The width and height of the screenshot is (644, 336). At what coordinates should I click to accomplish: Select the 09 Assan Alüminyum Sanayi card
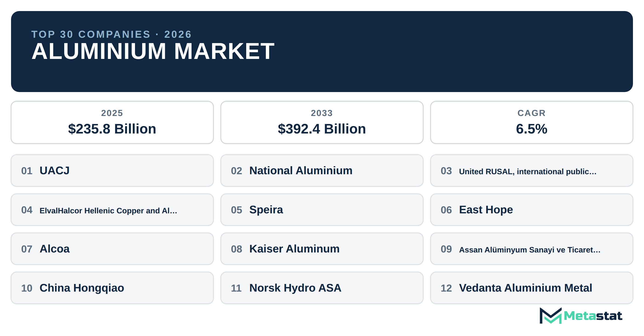click(532, 249)
